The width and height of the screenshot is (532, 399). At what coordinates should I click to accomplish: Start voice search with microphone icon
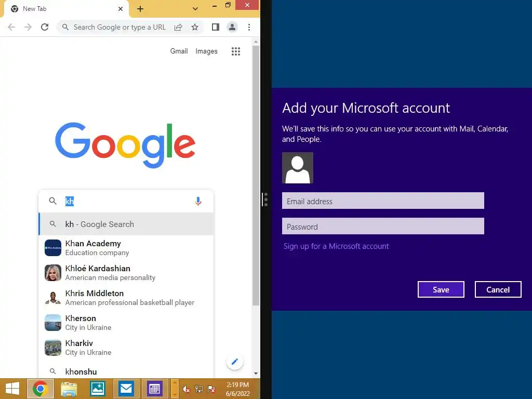(x=198, y=201)
